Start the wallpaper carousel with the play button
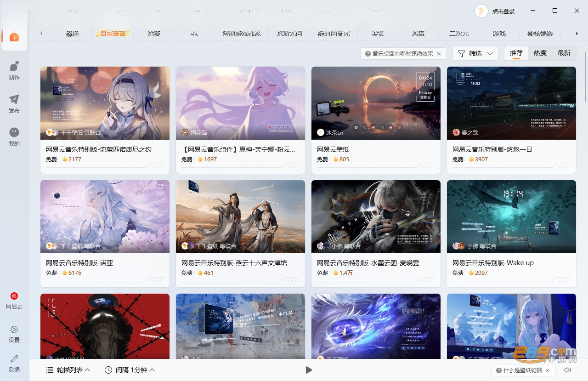 (309, 370)
